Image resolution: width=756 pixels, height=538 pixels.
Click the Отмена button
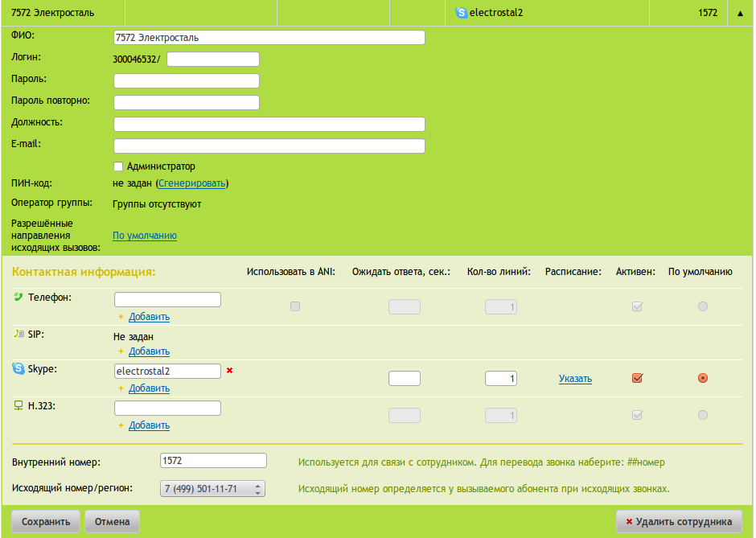[x=112, y=522]
